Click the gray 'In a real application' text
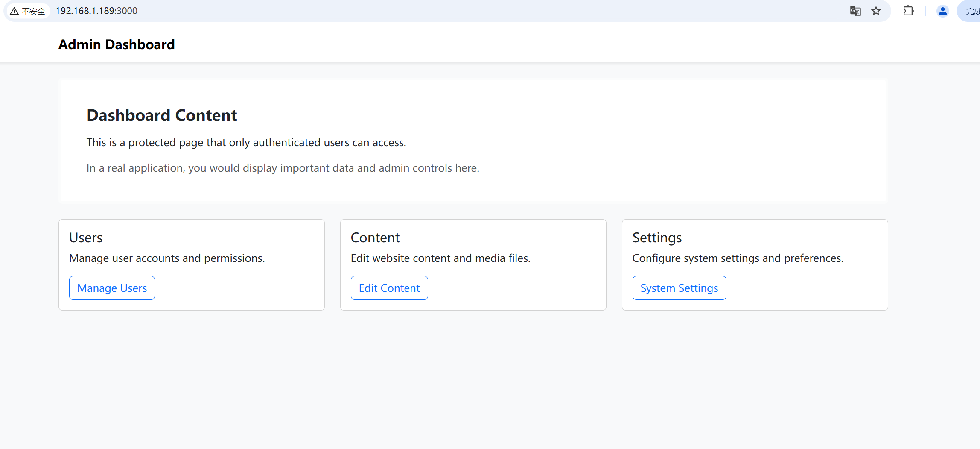This screenshot has height=449, width=980. coord(283,168)
